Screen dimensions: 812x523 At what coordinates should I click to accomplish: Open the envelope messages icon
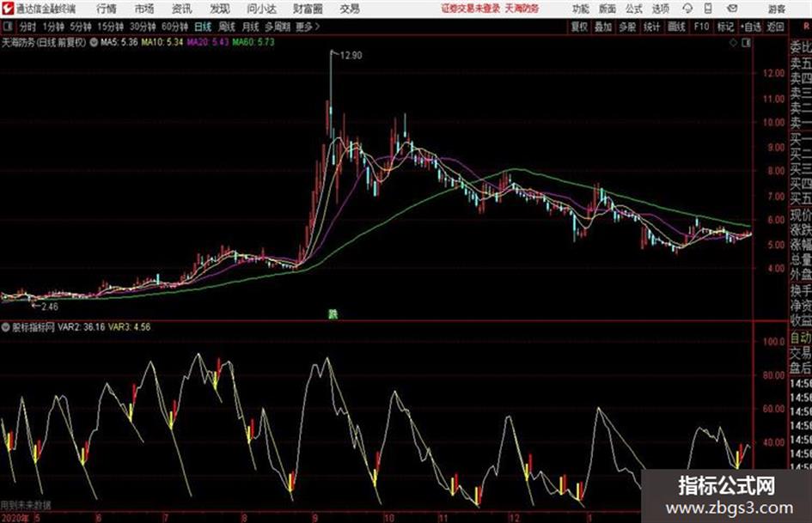click(732, 9)
